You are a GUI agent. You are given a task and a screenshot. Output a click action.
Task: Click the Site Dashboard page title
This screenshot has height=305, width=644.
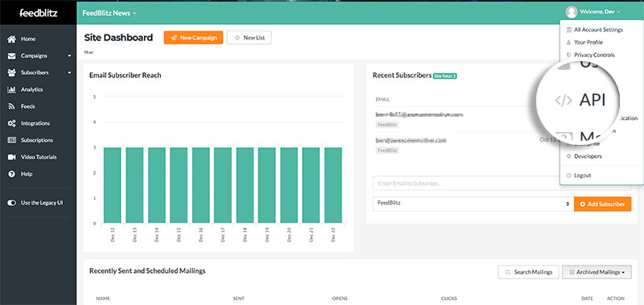click(x=118, y=38)
